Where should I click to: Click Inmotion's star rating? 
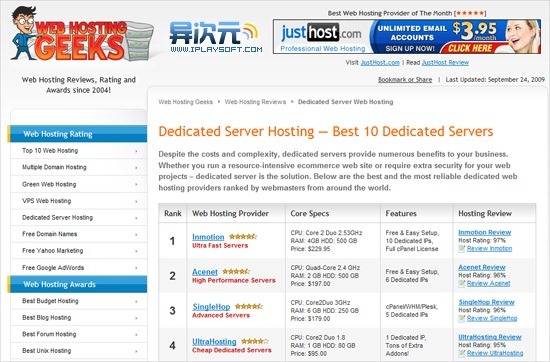[x=243, y=237]
